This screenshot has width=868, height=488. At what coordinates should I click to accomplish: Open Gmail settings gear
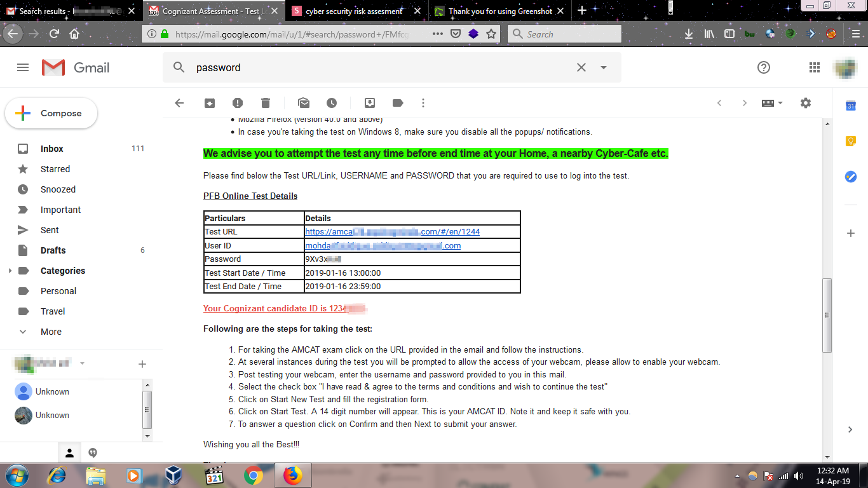[806, 103]
